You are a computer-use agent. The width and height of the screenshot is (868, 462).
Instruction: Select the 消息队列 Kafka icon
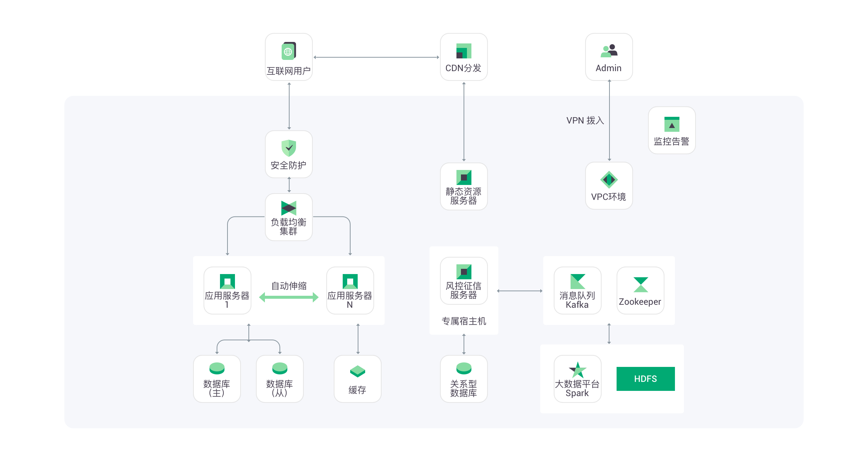pyautogui.click(x=578, y=282)
